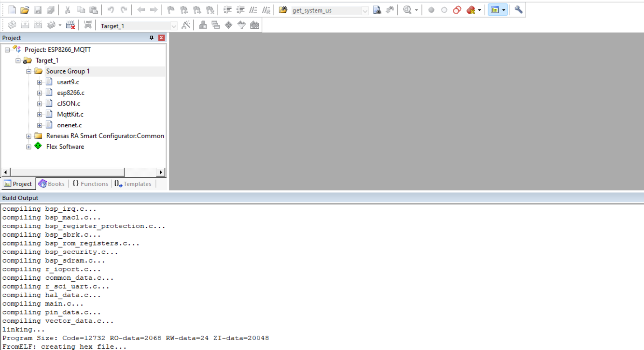The image size is (644, 350).
Task: Click the Project panel's horizontal scrollbar thumb
Action: (67, 172)
